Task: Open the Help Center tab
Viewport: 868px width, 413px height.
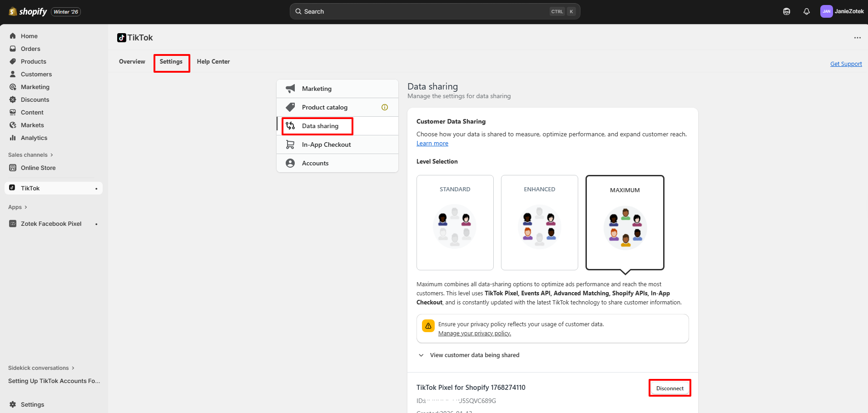Action: pyautogui.click(x=213, y=62)
